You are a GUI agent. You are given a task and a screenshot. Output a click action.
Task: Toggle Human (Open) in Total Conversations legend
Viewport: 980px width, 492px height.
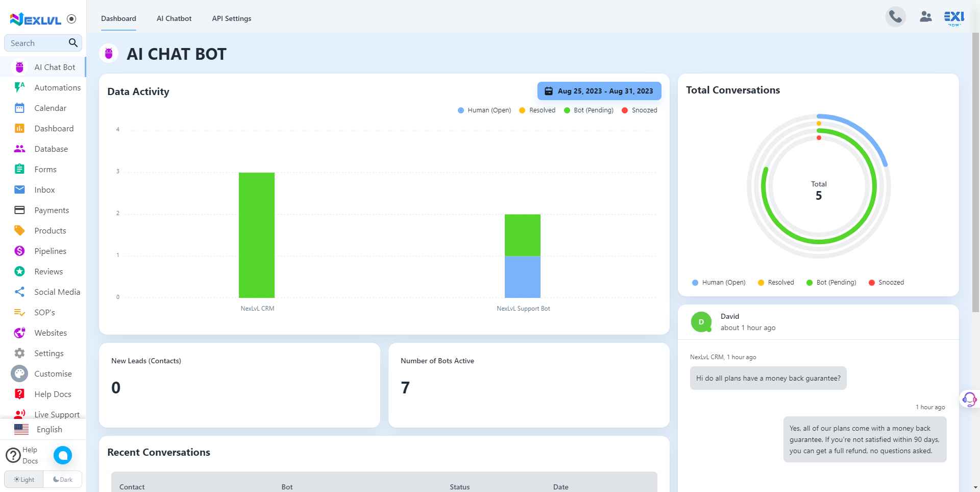pos(719,283)
